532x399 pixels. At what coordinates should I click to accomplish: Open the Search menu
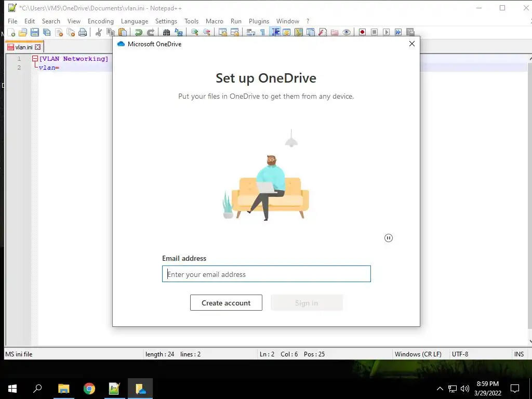[51, 21]
